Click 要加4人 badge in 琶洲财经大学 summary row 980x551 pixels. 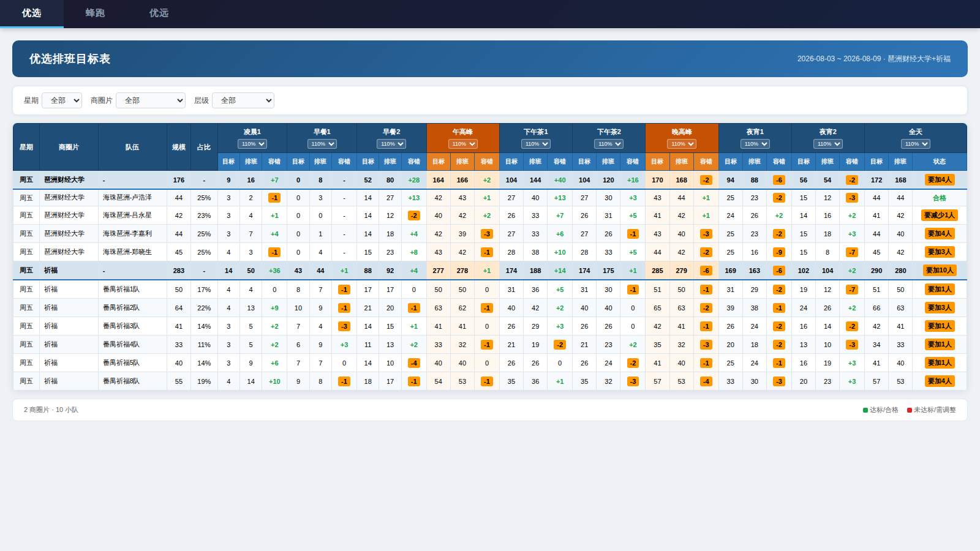(940, 180)
